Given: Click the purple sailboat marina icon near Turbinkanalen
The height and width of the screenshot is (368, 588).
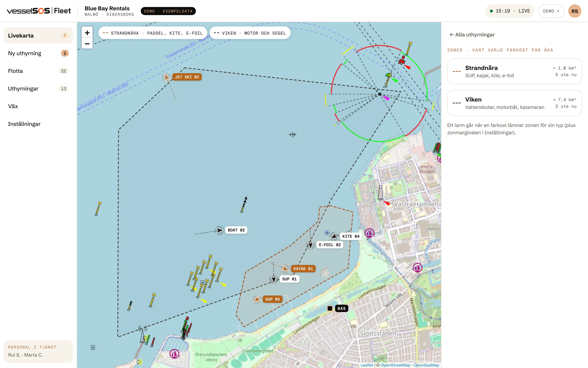Looking at the screenshot, I should point(369,233).
